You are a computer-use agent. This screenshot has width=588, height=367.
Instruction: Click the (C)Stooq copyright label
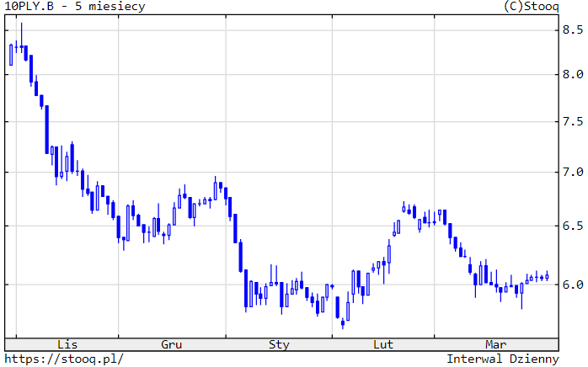pos(529,7)
